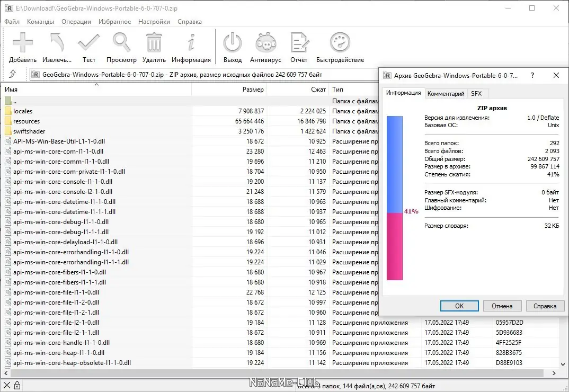
Task: Open the Отчёт (Report) icon
Action: 299,42
